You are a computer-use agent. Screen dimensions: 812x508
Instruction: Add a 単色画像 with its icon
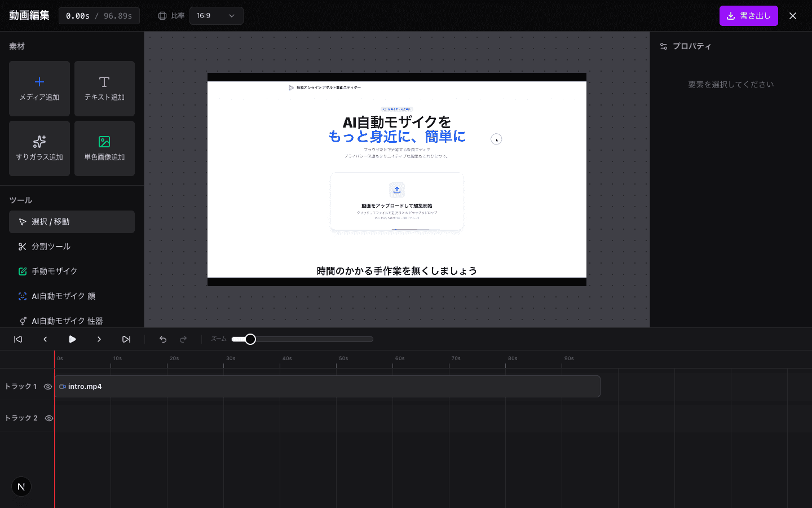[104, 148]
